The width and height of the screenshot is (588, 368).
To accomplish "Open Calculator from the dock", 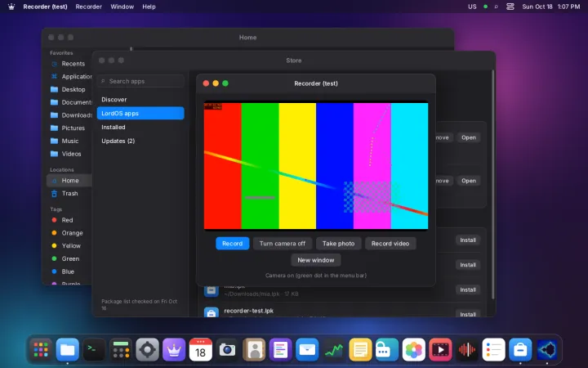I will point(121,350).
